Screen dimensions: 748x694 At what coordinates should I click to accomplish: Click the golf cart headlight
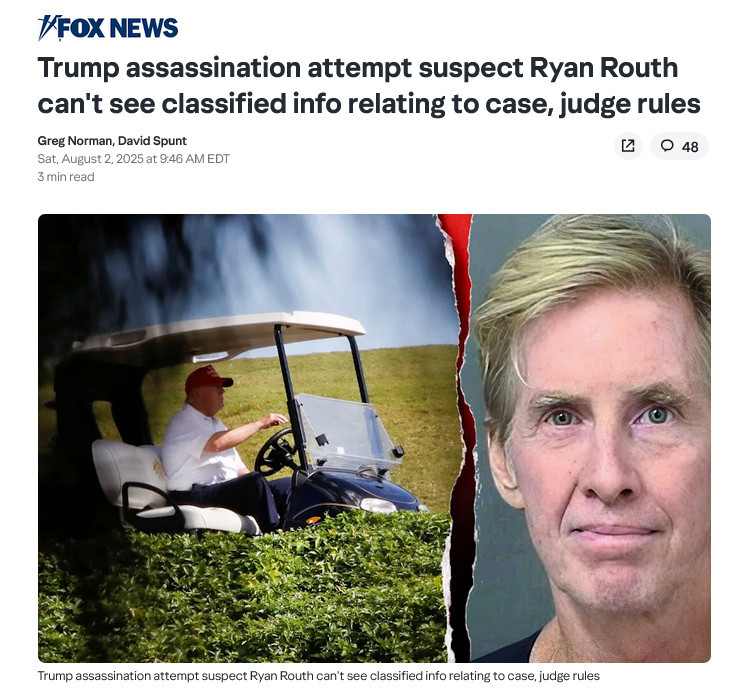click(378, 506)
